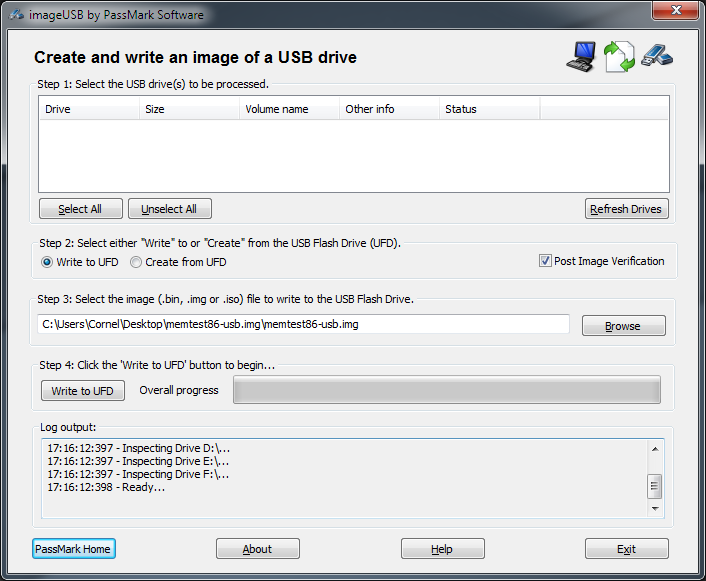Close the imageUSB window

(675, 10)
